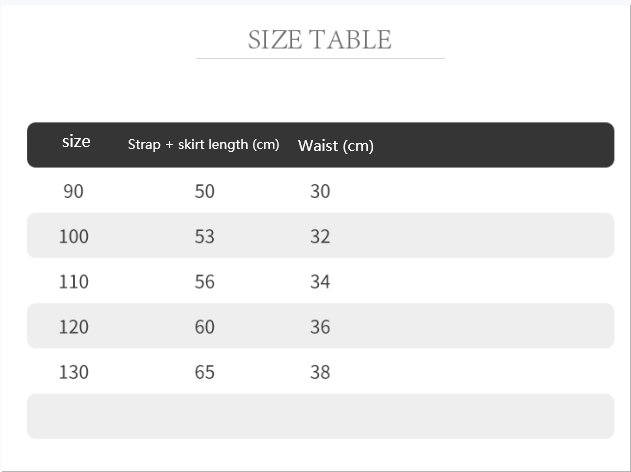
Task: Click the 'Waist (cm)' column header
Action: point(335,146)
